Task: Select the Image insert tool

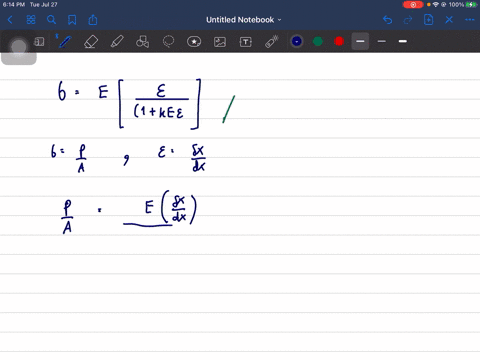Action: click(x=220, y=42)
